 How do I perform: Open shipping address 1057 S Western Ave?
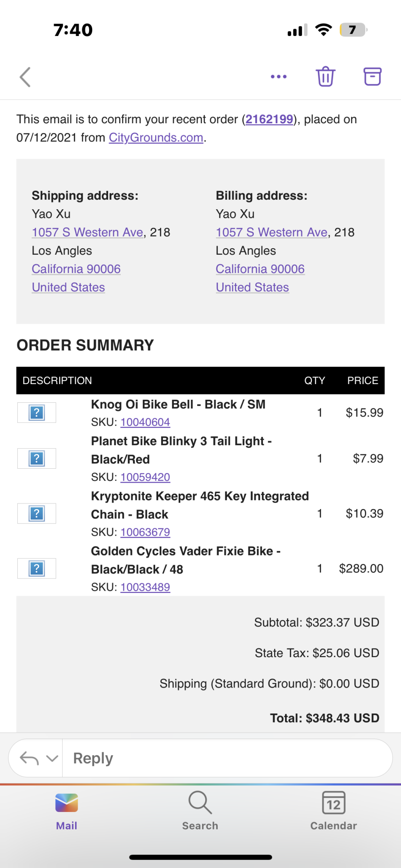coord(87,232)
